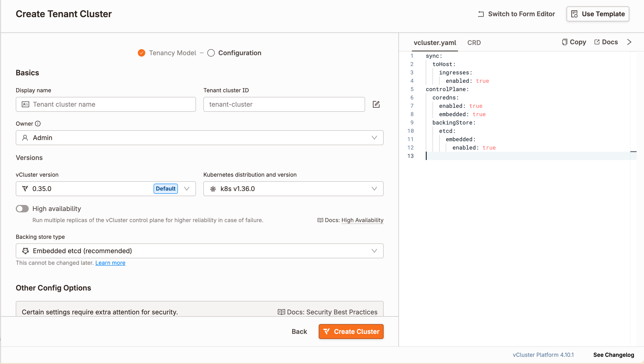
Task: Open the High Availability docs link
Action: point(362,220)
